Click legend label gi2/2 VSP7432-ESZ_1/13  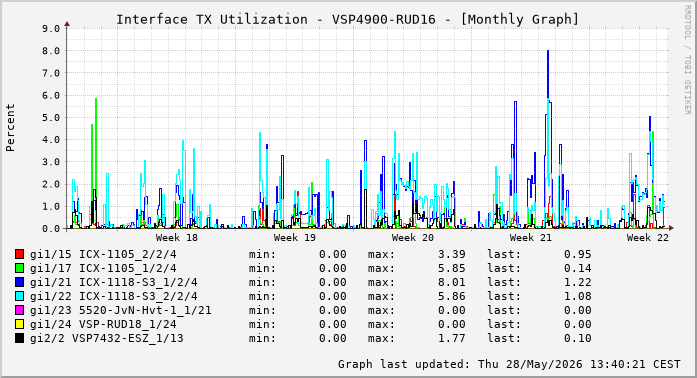click(107, 338)
